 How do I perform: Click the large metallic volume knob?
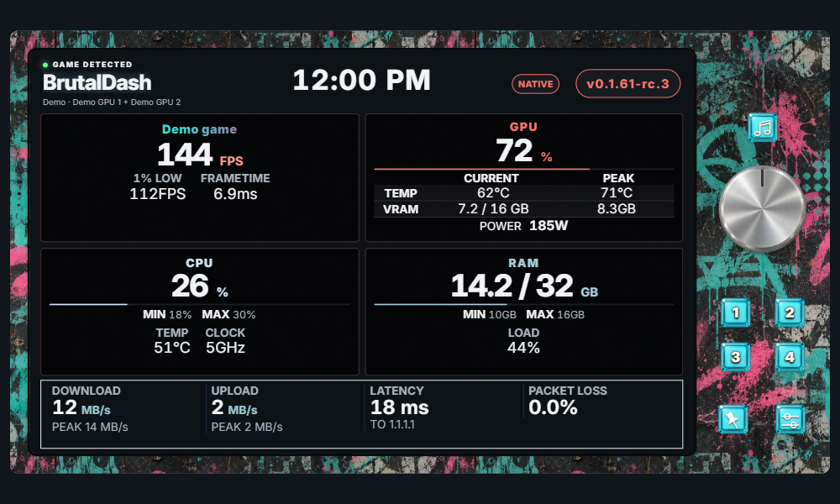click(x=762, y=207)
